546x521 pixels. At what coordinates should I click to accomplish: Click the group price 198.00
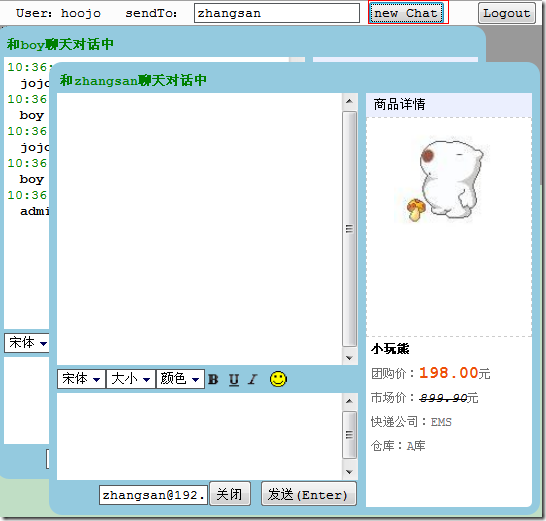point(448,373)
